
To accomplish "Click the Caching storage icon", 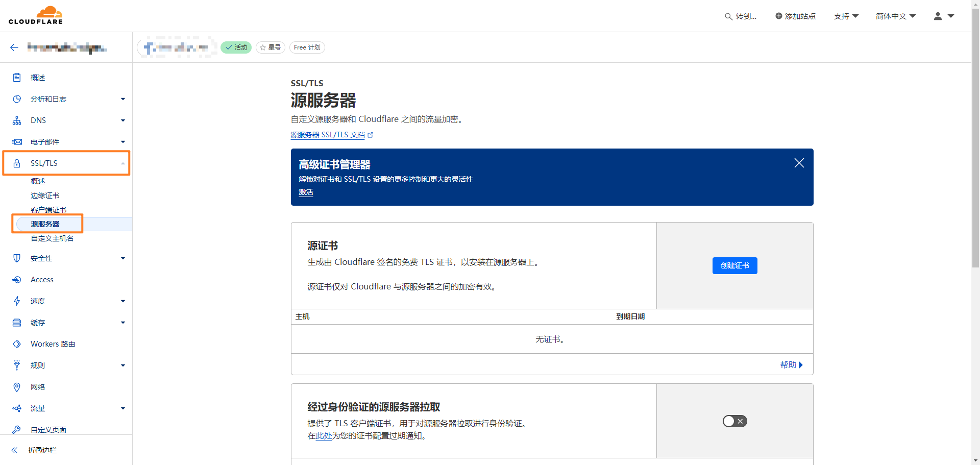I will [17, 323].
